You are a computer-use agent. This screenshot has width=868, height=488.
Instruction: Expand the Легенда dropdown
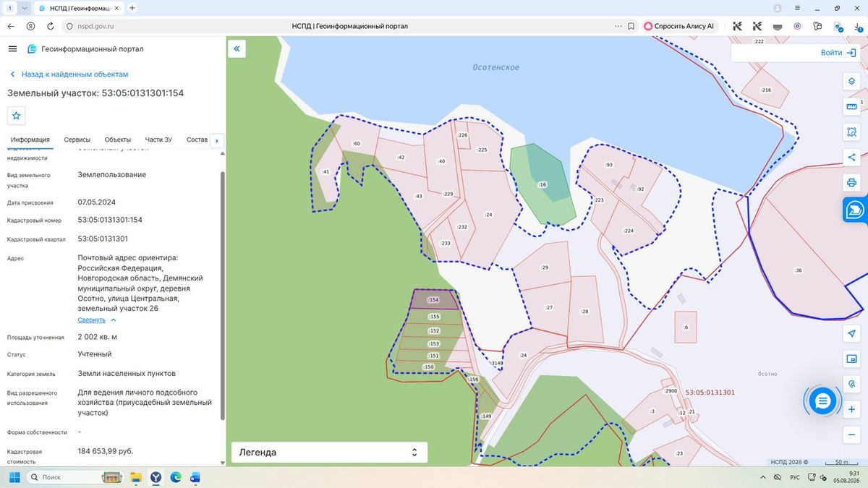coord(329,453)
